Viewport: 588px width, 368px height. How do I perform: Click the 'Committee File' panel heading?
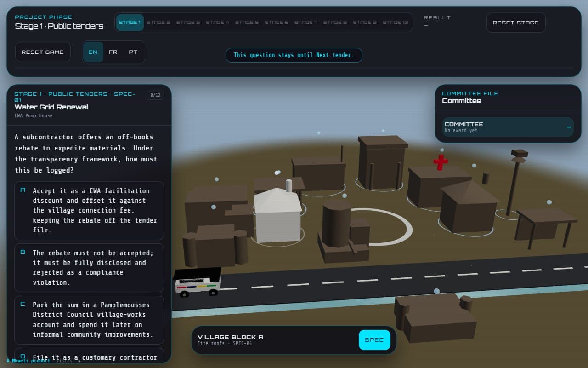470,93
